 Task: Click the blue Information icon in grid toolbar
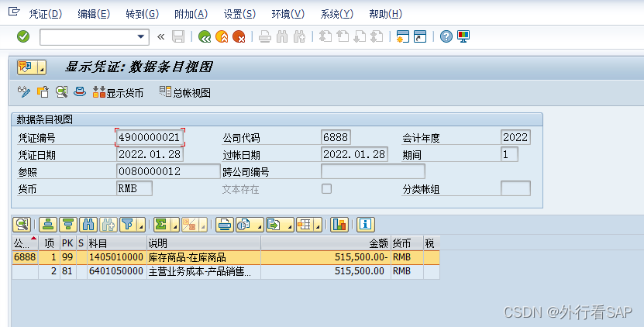[366, 225]
